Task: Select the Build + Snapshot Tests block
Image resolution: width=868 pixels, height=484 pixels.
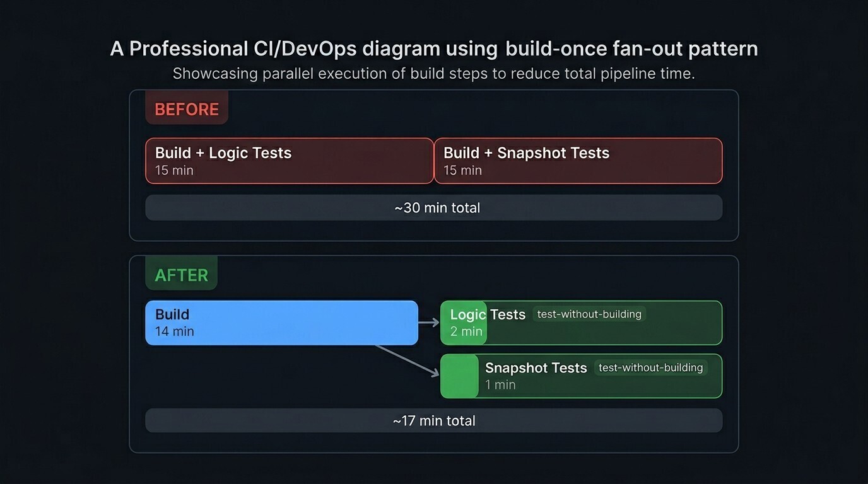Action: pos(578,161)
